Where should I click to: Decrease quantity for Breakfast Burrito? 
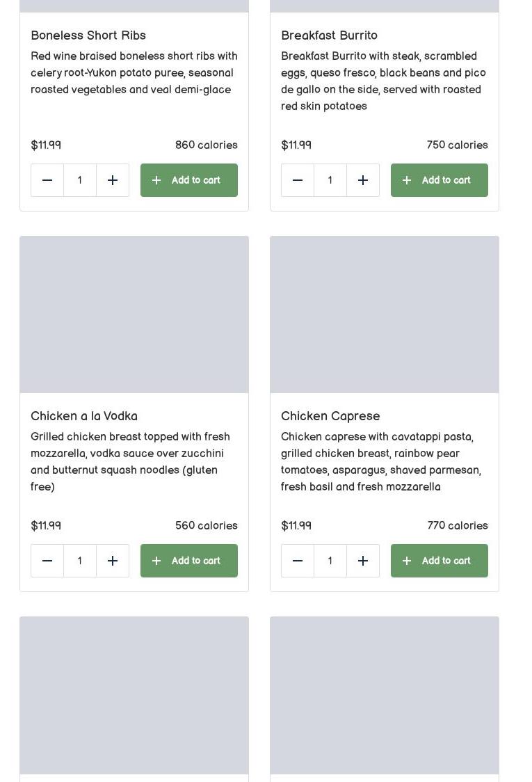tap(298, 180)
